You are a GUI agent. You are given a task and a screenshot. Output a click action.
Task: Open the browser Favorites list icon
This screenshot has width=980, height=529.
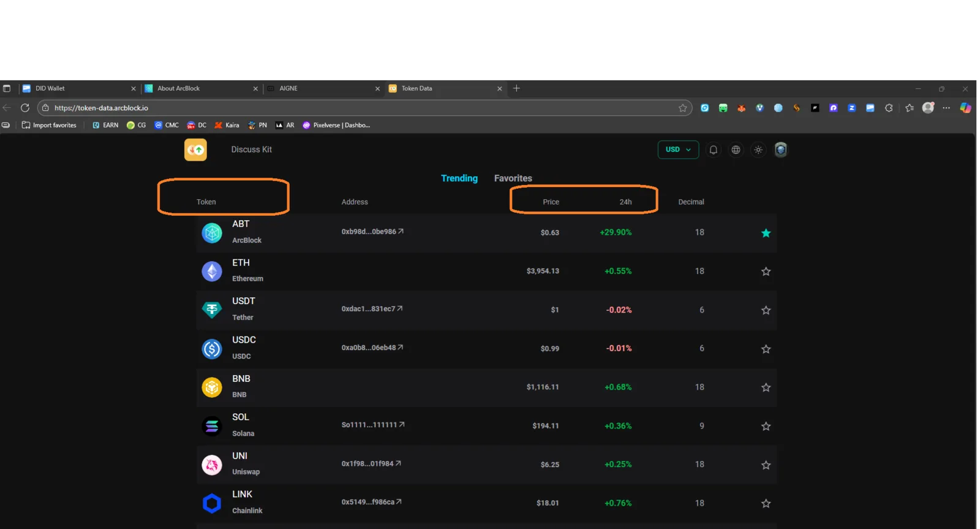pos(910,108)
